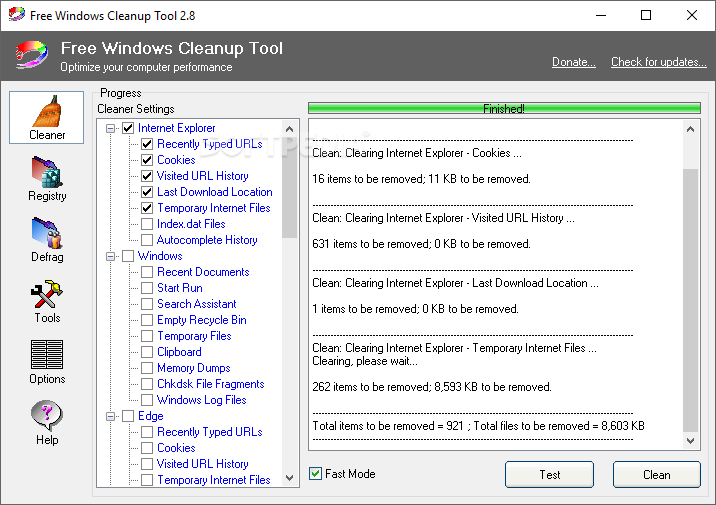Check the Windows group checkbox
Screen dimensions: 716x505
[x=128, y=256]
